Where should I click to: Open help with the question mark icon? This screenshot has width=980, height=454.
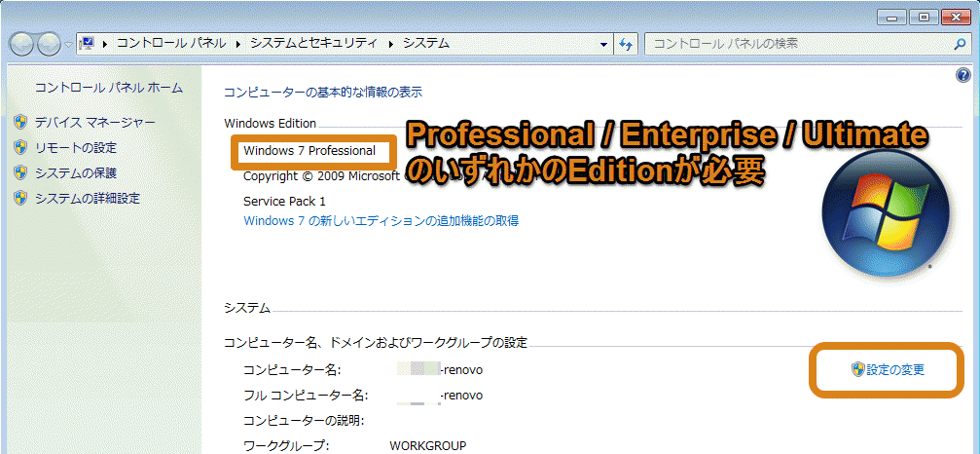pos(963,76)
